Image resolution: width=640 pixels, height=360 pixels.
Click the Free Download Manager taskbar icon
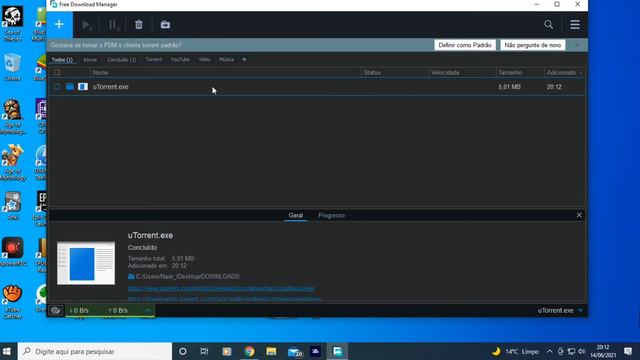337,351
